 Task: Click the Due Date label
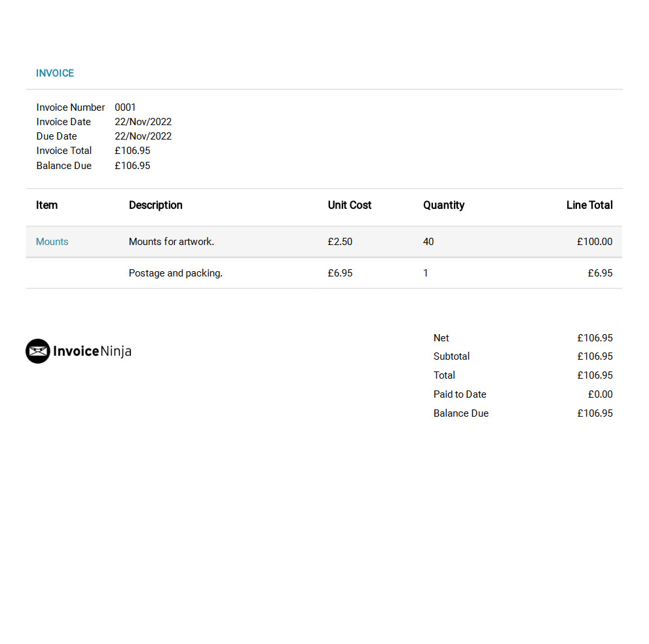(x=57, y=136)
